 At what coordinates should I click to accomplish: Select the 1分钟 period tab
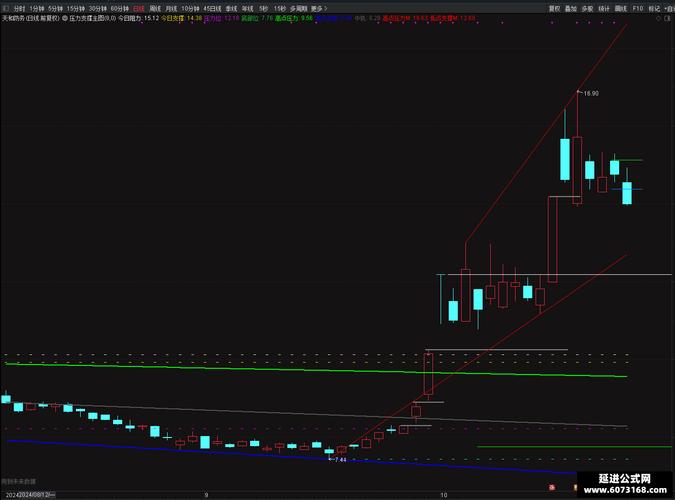(x=38, y=7)
